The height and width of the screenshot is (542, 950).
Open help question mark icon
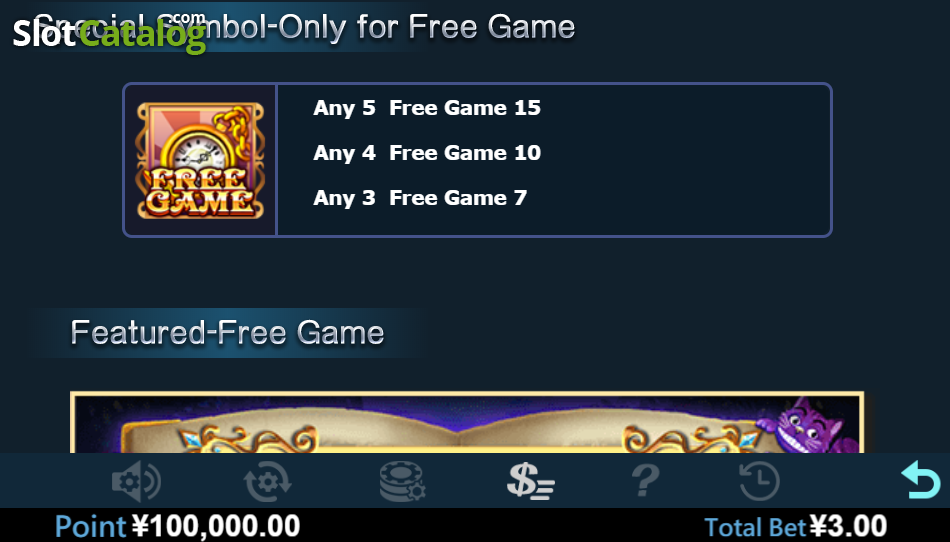coord(645,481)
